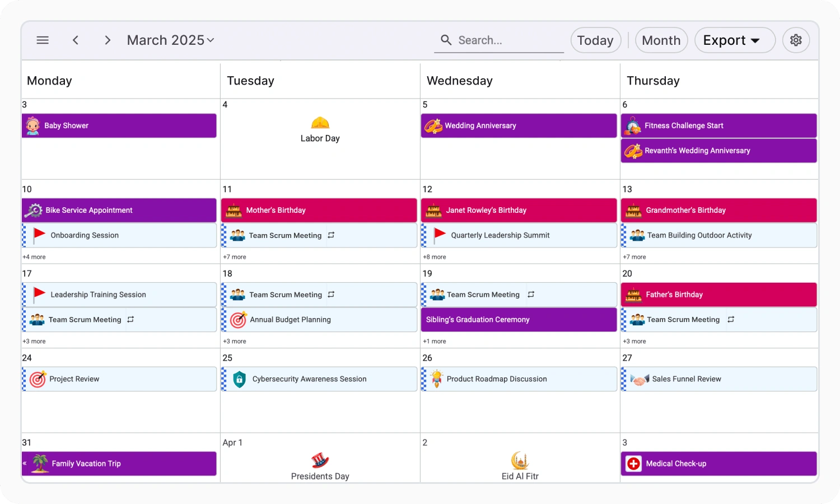Expand +4 more events on the 10th
Viewport: 840px width, 504px height.
[x=34, y=257]
